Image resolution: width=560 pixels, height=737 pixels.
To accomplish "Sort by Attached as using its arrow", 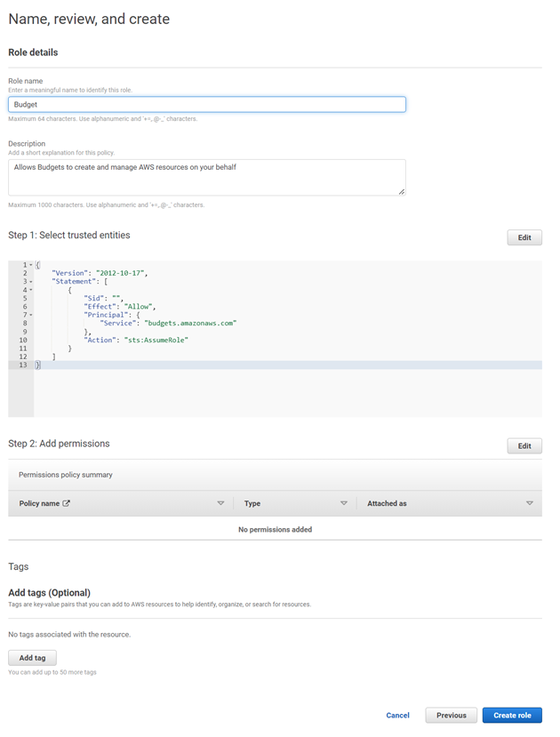I will point(529,504).
